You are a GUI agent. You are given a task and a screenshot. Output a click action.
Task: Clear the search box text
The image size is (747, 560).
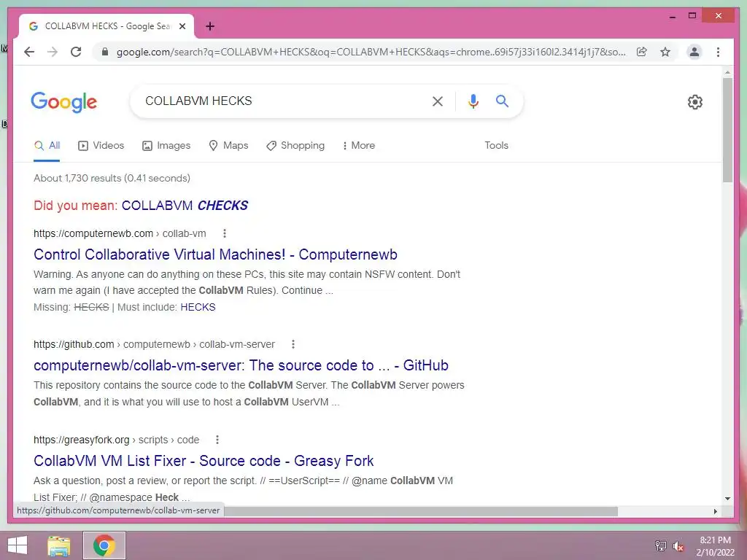click(438, 101)
